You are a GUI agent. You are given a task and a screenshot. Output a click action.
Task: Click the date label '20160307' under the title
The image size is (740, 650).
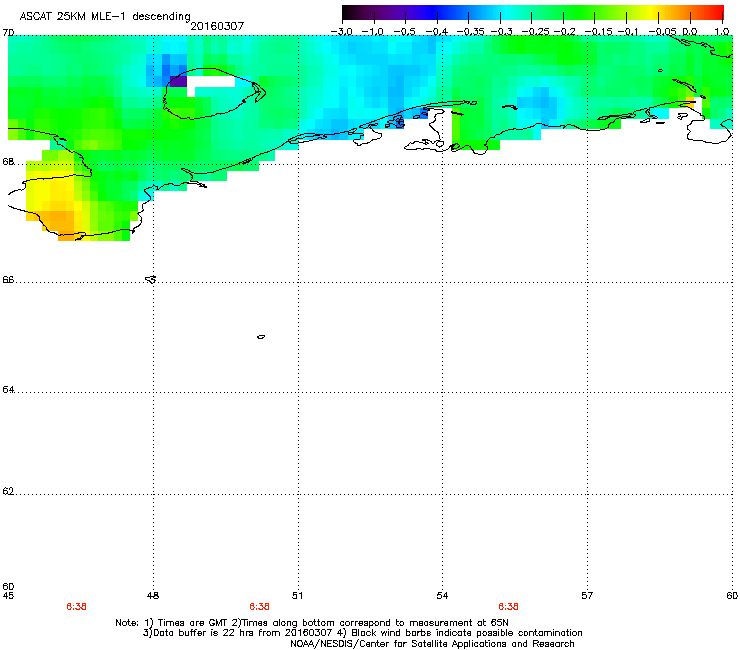pyautogui.click(x=217, y=26)
